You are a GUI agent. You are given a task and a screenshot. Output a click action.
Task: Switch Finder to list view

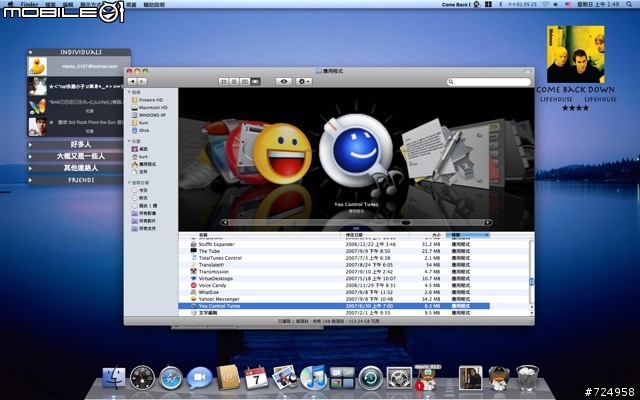(x=234, y=82)
